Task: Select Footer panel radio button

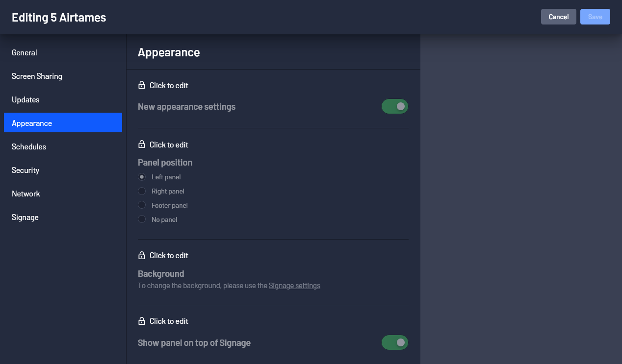Action: tap(142, 205)
